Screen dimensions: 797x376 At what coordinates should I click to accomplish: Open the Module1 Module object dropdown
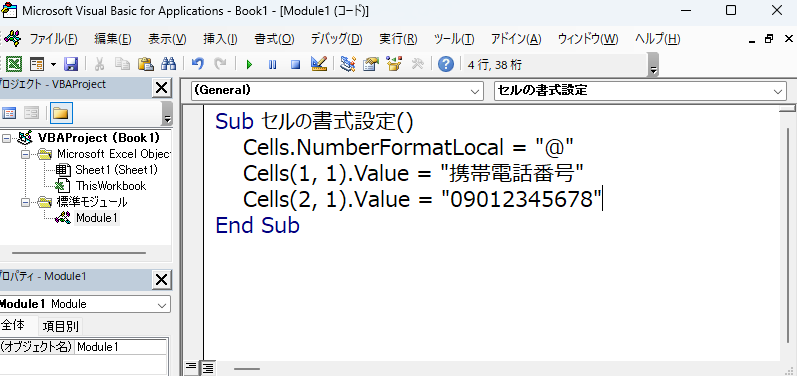[x=163, y=305]
